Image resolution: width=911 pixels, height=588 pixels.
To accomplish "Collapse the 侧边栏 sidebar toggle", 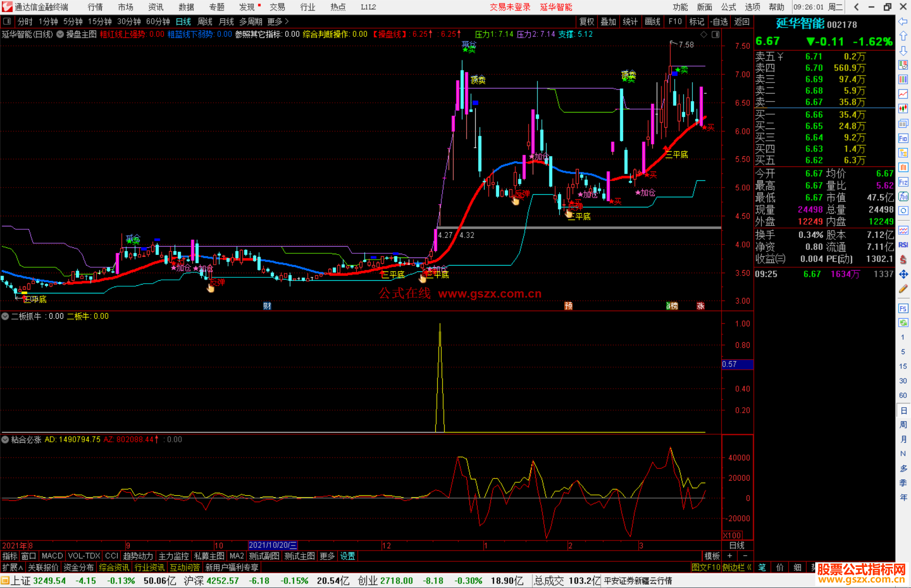I will 737,567.
